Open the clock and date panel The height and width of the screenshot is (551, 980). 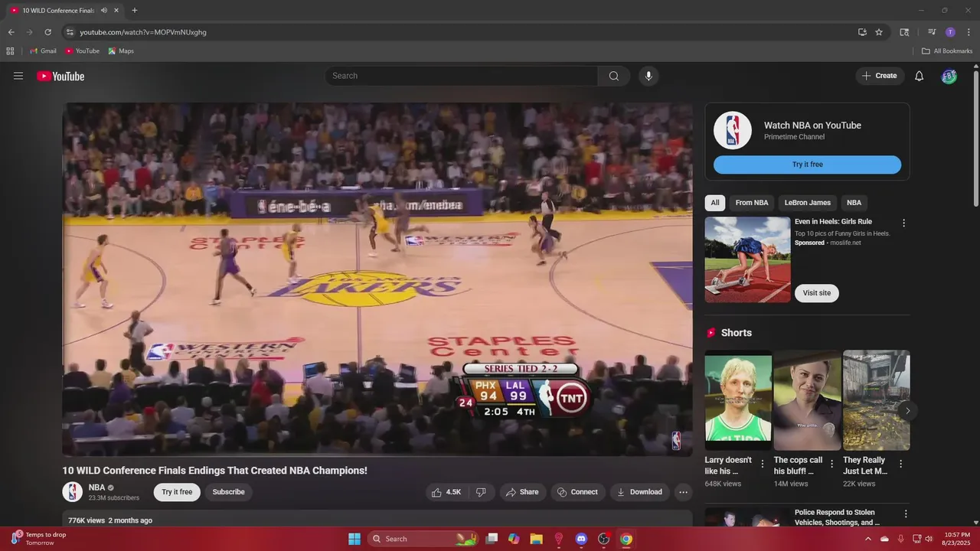point(957,539)
